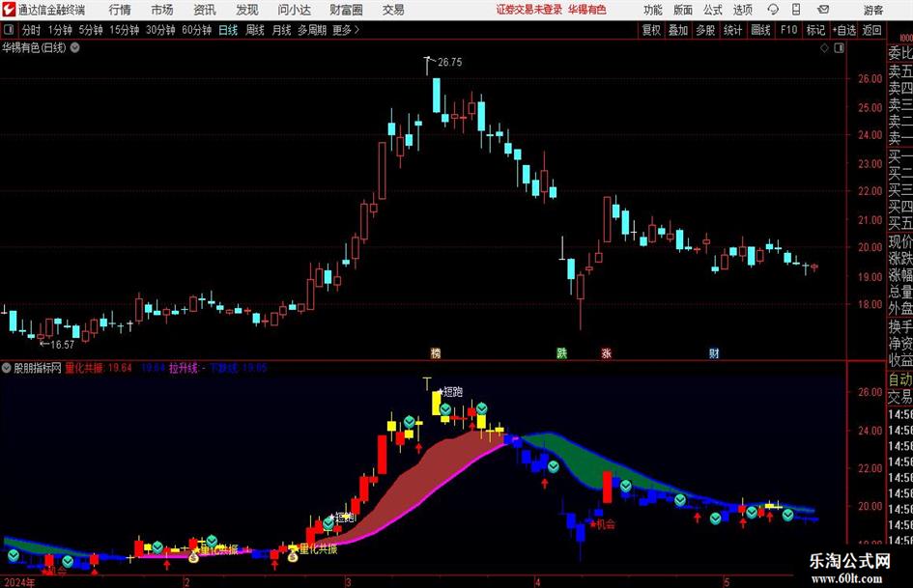Switch to the 30分钟 period
Screen dimensions: 913x588
click(160, 30)
